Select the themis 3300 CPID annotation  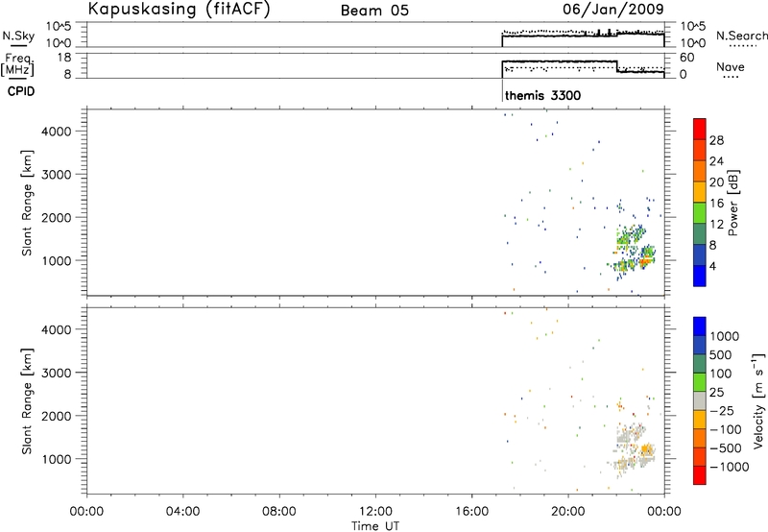[542, 95]
